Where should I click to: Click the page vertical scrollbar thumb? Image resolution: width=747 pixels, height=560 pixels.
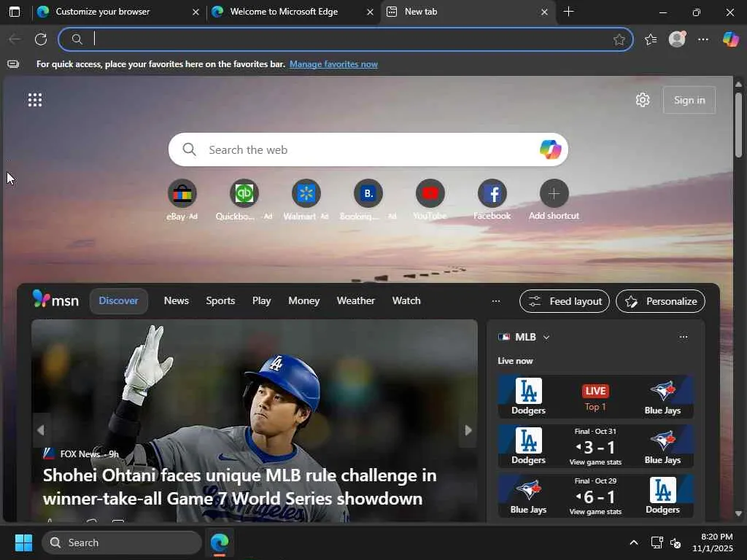pyautogui.click(x=738, y=125)
